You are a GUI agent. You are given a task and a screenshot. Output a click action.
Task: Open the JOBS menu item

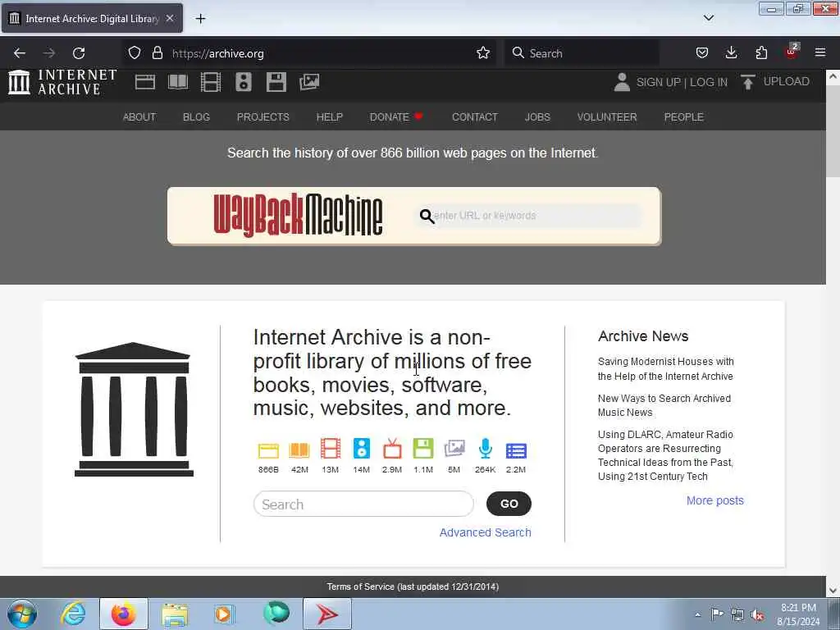click(537, 116)
